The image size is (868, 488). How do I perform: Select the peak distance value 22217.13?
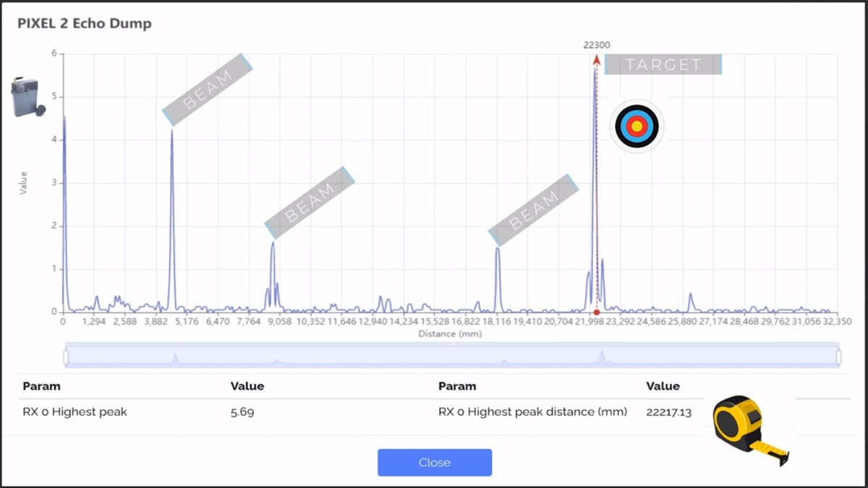[x=669, y=412]
